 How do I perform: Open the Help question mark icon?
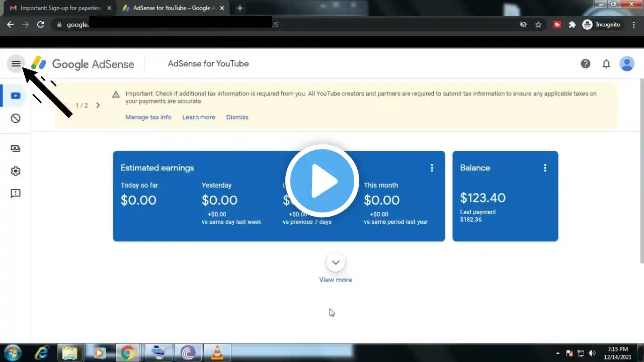tap(585, 64)
